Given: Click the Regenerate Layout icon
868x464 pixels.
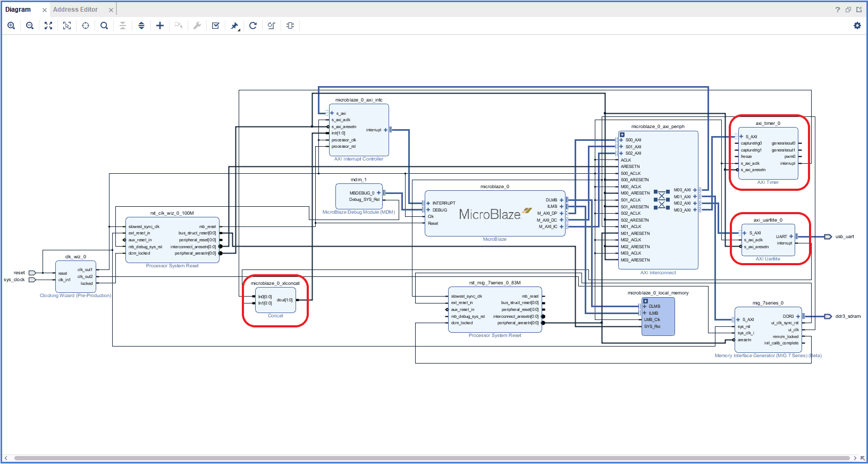Looking at the screenshot, I should (x=253, y=26).
